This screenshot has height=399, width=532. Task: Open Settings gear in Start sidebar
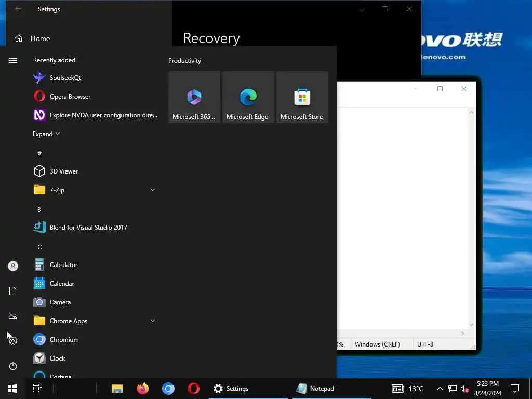pyautogui.click(x=13, y=341)
